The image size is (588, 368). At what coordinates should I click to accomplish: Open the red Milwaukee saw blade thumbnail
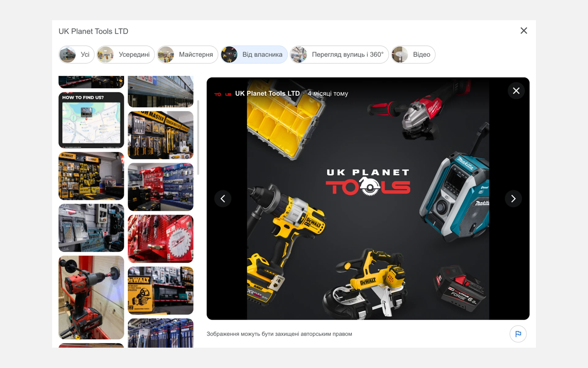(160, 239)
